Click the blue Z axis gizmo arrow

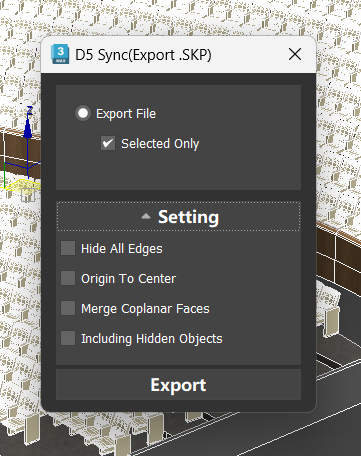[x=28, y=129]
